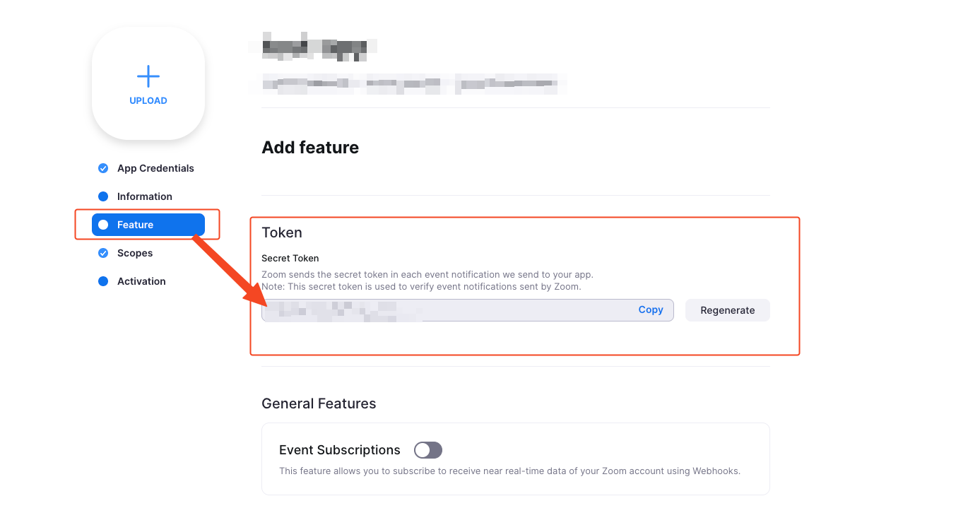
Task: Open the App Credentials section
Action: 155,168
